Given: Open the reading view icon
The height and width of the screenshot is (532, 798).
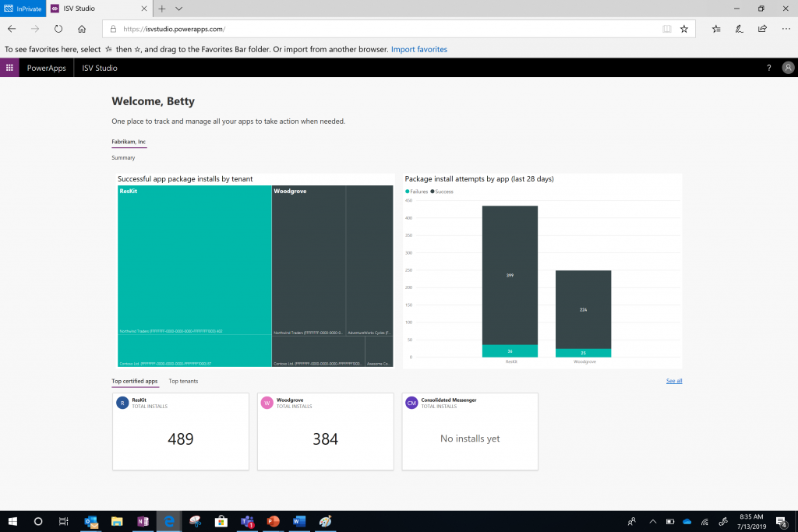Looking at the screenshot, I should pyautogui.click(x=667, y=29).
